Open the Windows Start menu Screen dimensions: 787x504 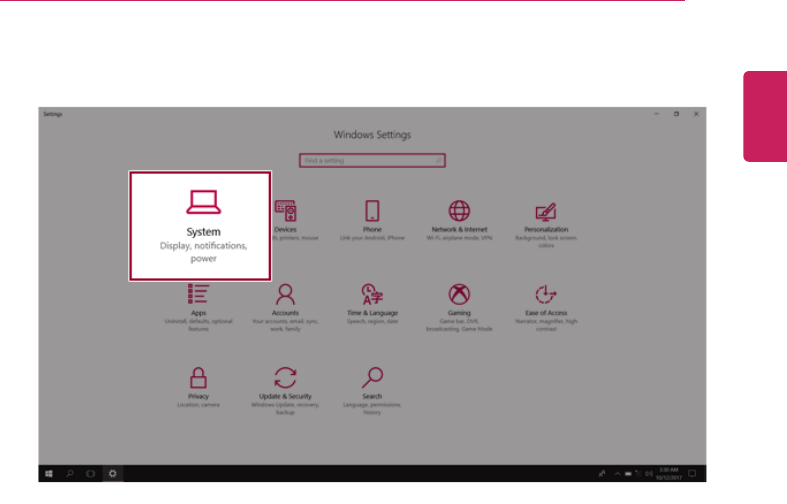click(x=49, y=473)
